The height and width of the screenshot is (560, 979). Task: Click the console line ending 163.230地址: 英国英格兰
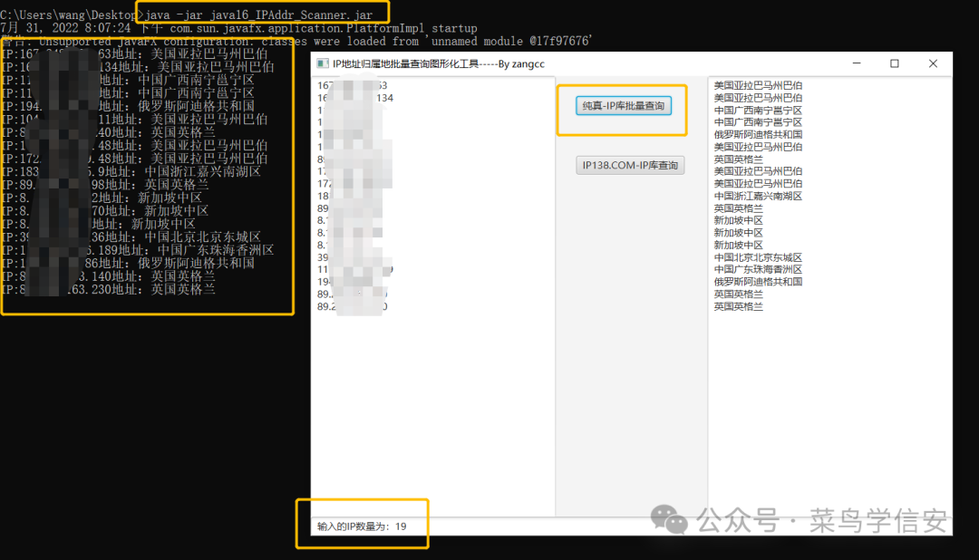(x=108, y=290)
